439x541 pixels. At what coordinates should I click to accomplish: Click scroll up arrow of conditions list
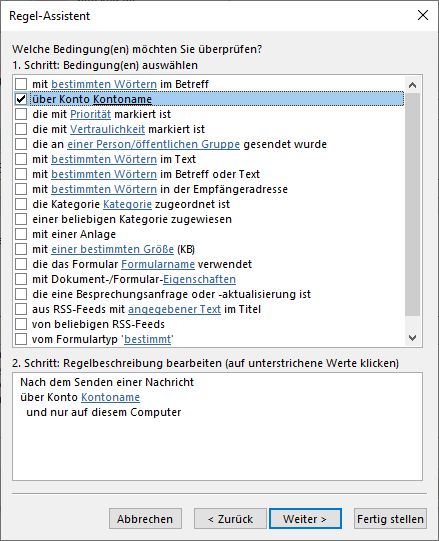(x=412, y=85)
